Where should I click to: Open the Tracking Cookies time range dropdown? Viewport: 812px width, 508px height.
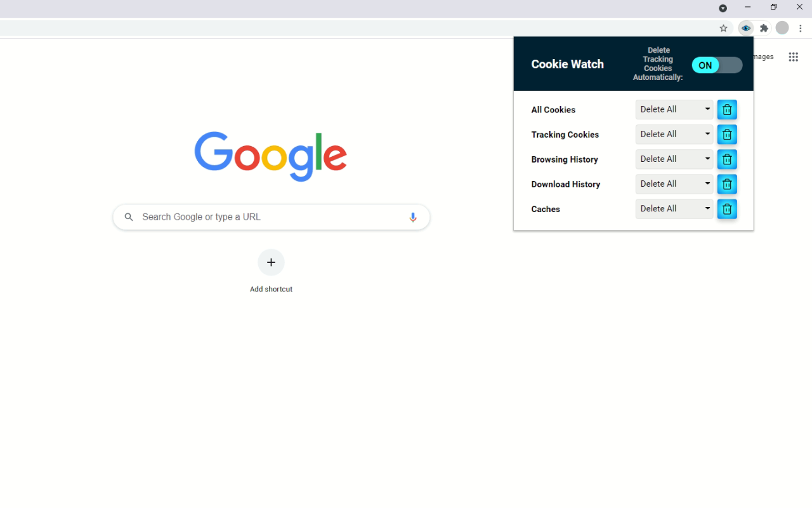coord(674,134)
